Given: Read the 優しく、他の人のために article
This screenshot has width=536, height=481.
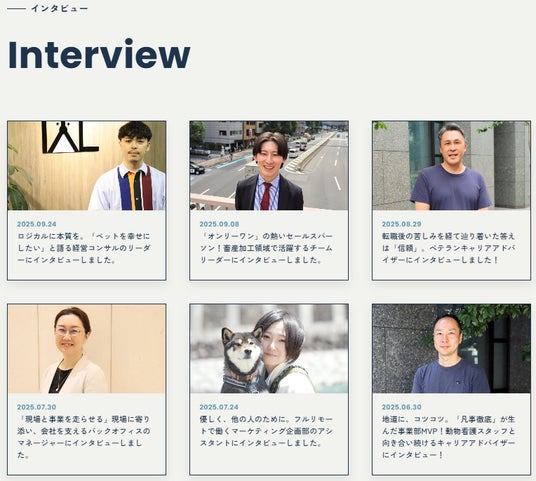Looking at the screenshot, I should pyautogui.click(x=266, y=431).
